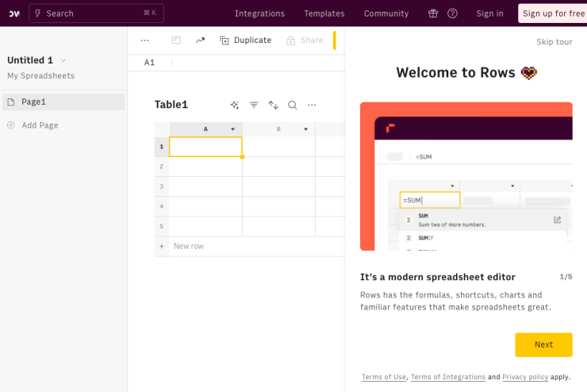
Task: Select column B header
Action: tap(278, 129)
